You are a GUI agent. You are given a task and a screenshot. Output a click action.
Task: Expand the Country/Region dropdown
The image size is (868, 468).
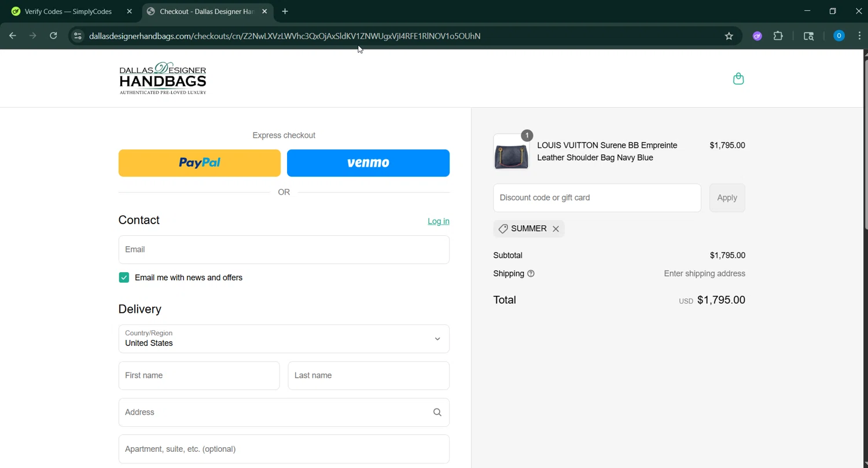click(284, 339)
